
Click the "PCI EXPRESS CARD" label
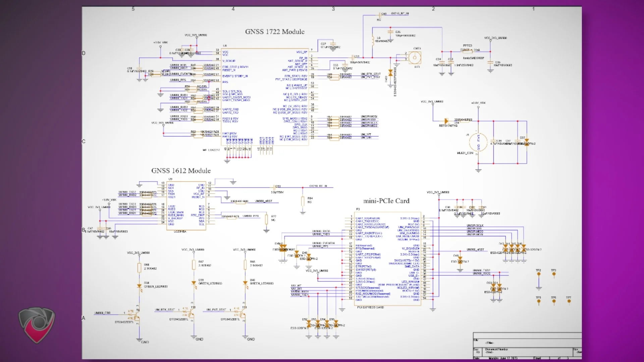pyautogui.click(x=370, y=307)
